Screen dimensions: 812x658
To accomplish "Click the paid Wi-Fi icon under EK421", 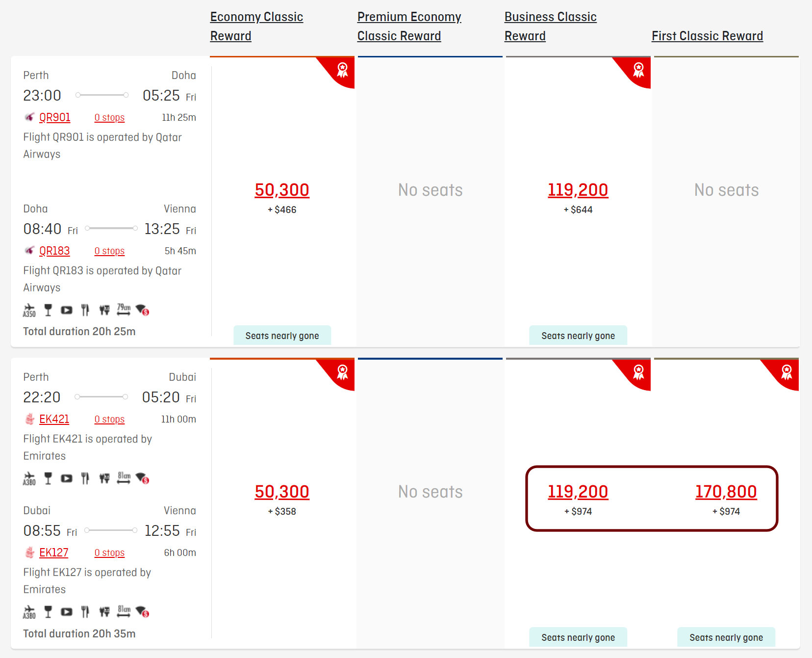I will 143,478.
